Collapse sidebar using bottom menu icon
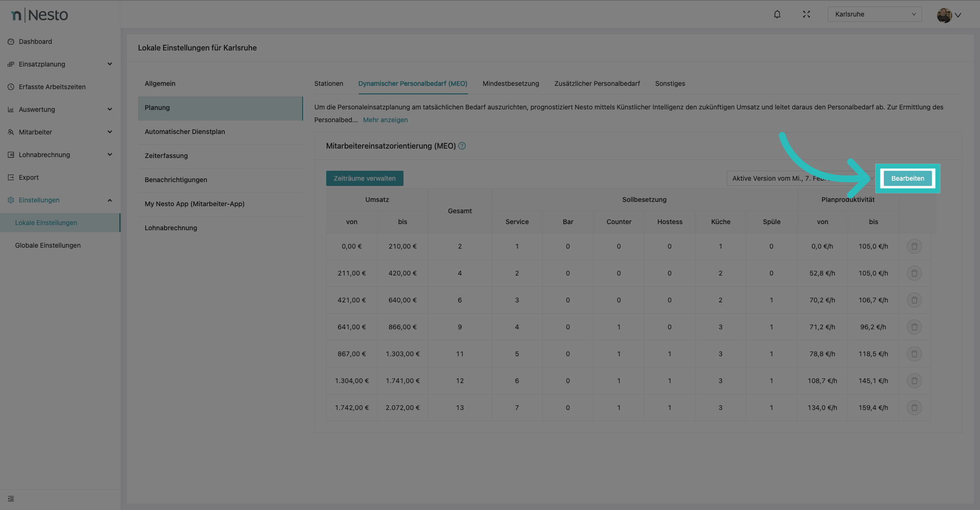Image resolution: width=980 pixels, height=510 pixels. click(11, 499)
